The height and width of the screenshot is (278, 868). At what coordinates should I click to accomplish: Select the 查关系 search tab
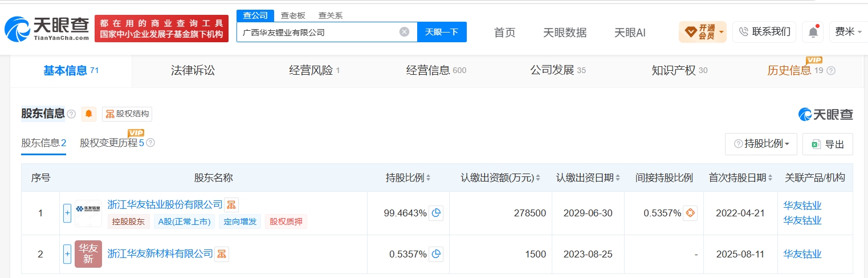pyautogui.click(x=331, y=15)
